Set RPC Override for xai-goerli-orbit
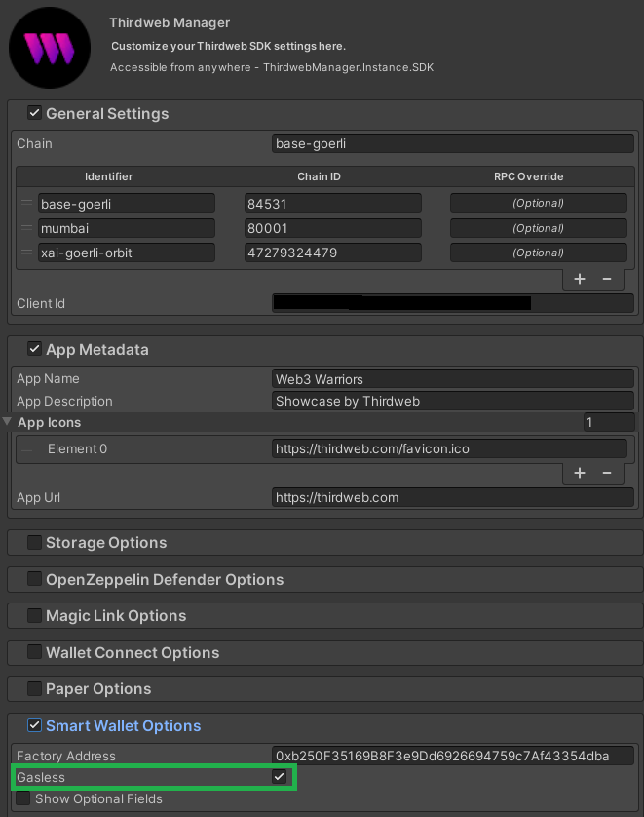The image size is (644, 817). point(539,253)
